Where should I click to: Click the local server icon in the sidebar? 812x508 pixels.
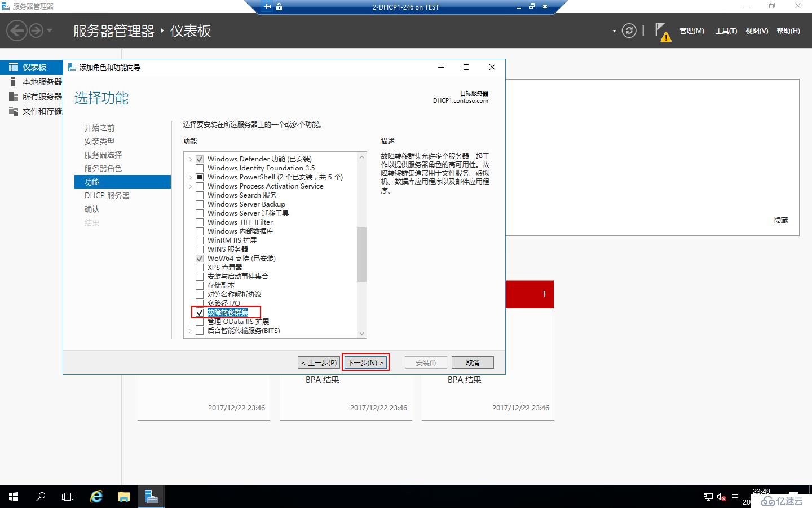pos(14,82)
